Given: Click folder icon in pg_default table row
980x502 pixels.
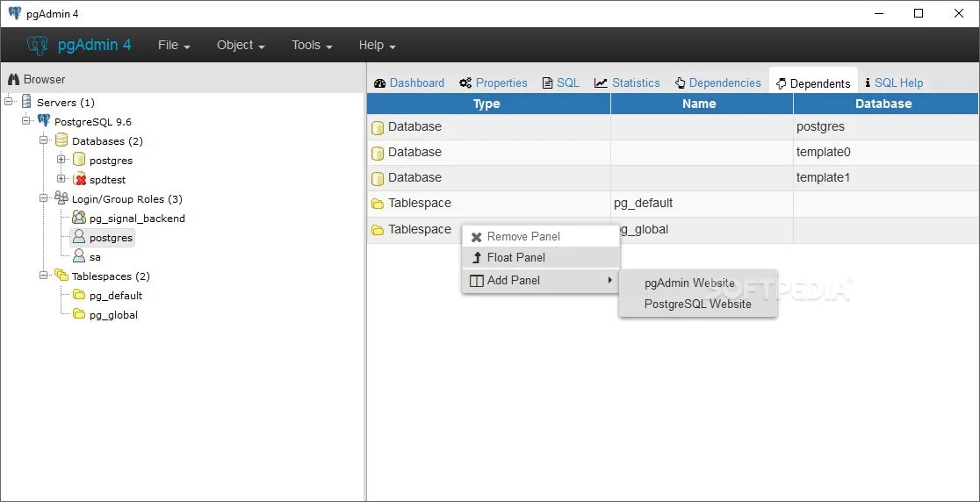Looking at the screenshot, I should [x=378, y=204].
